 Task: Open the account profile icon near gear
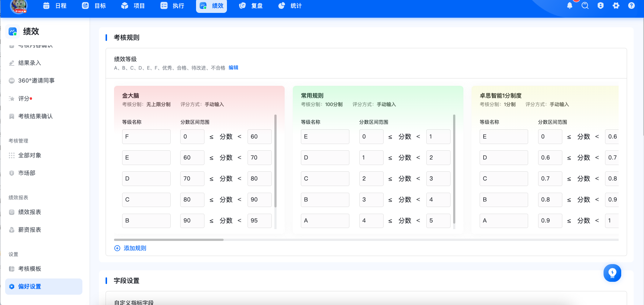pyautogui.click(x=600, y=6)
